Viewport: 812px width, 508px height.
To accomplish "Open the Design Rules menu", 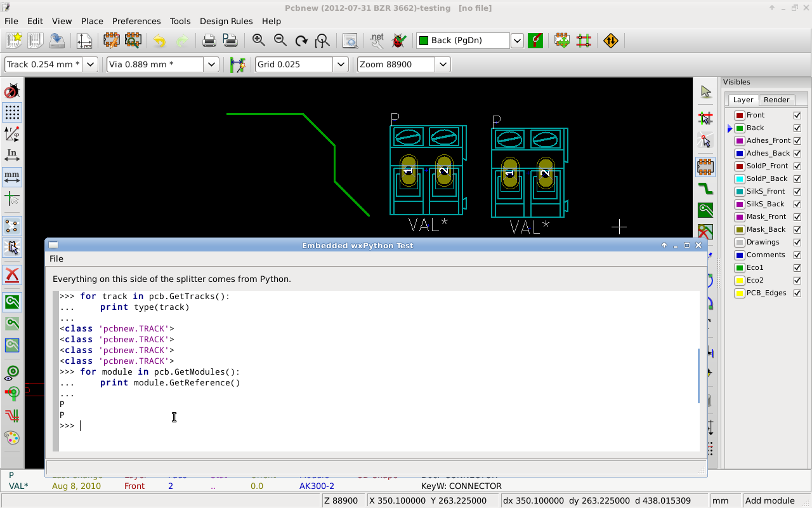I will point(226,21).
